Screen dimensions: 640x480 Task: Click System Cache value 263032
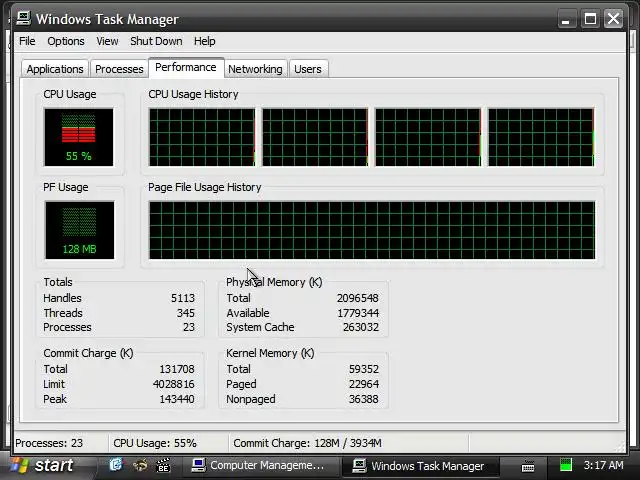pos(361,327)
